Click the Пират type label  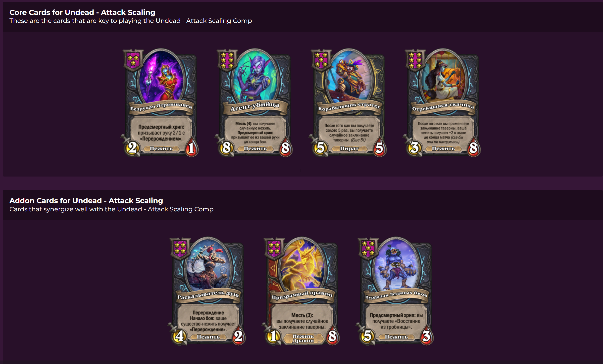[x=349, y=148]
